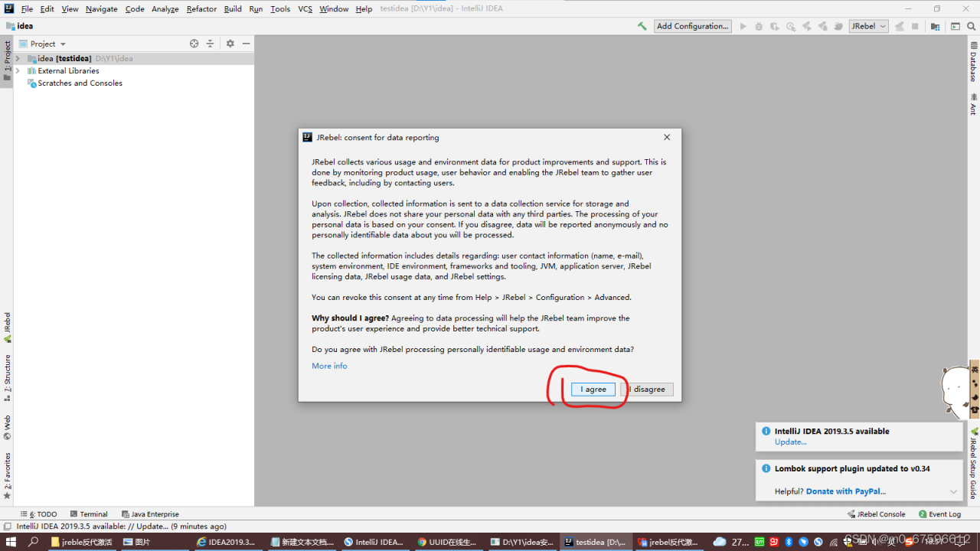Viewport: 980px width, 551px height.
Task: Open the Code menu
Action: 135,8
